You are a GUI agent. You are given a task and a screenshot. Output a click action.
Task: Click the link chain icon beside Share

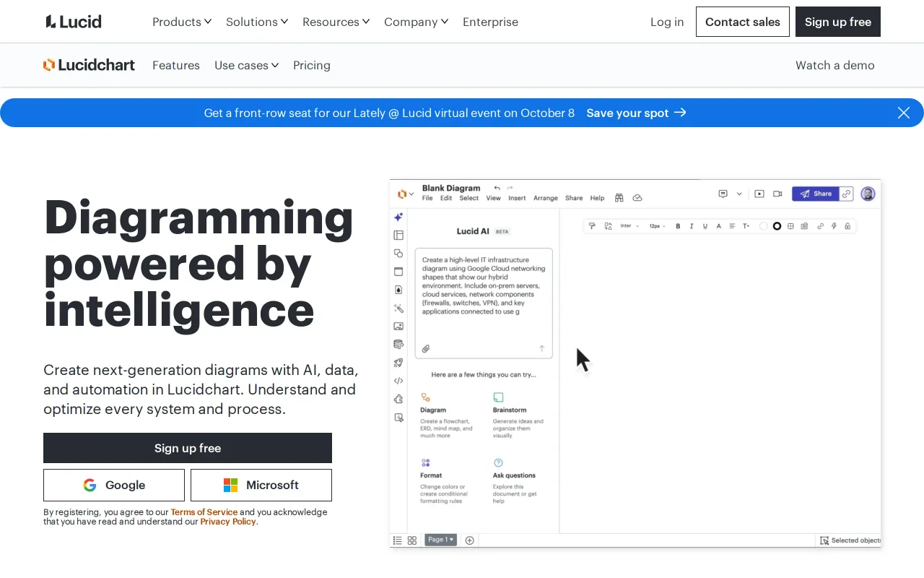coord(847,194)
